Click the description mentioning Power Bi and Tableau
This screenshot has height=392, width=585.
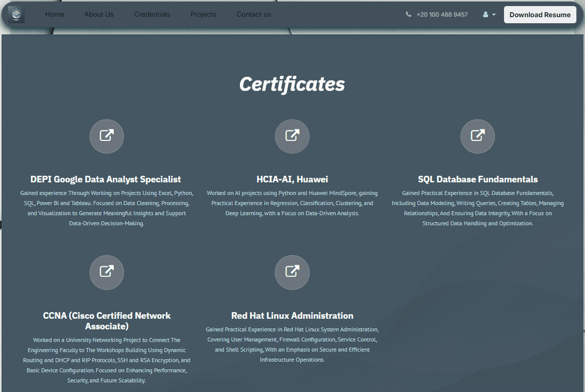pos(107,208)
